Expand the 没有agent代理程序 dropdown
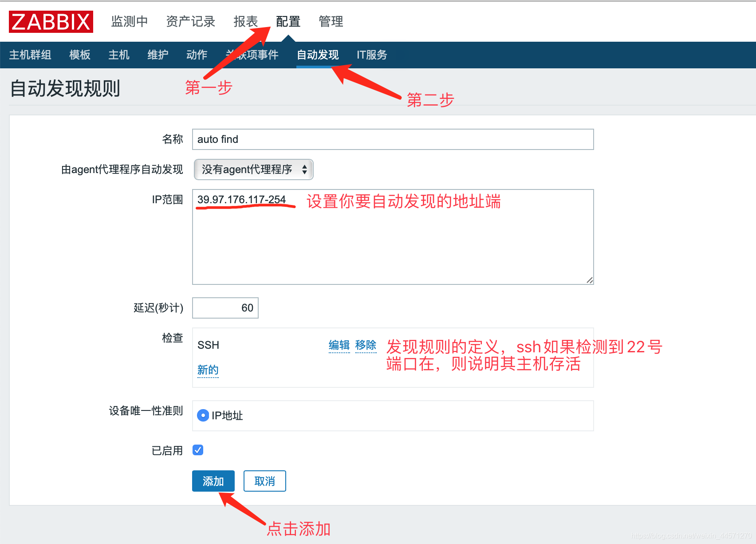The width and height of the screenshot is (756, 544). click(x=254, y=170)
